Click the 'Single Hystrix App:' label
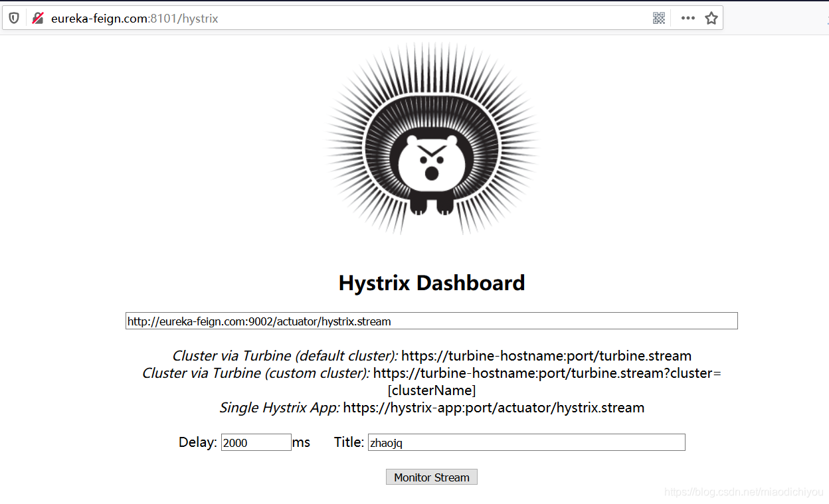This screenshot has height=504, width=829. coord(280,408)
